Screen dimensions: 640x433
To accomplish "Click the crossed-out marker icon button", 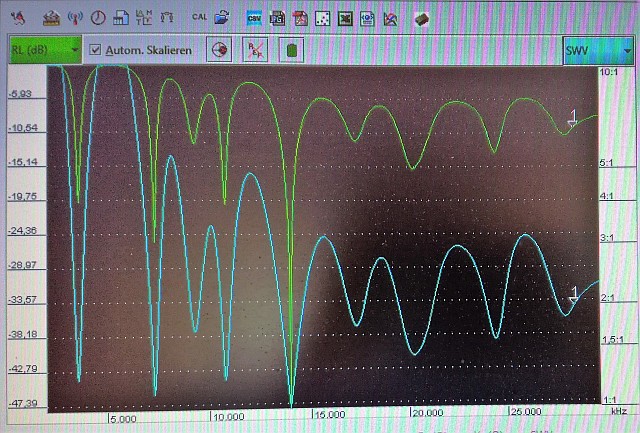I will click(256, 49).
